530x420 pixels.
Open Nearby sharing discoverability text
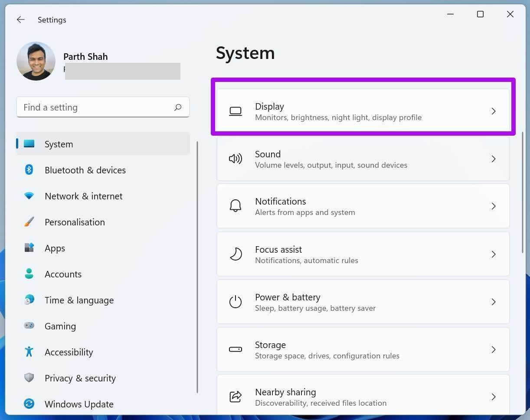pyautogui.click(x=321, y=403)
